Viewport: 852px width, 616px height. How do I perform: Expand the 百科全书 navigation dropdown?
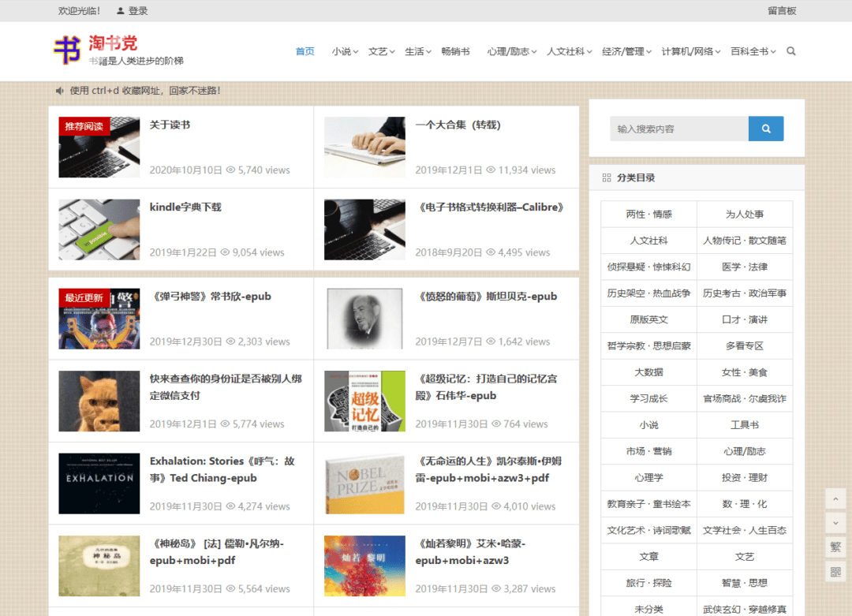(753, 51)
